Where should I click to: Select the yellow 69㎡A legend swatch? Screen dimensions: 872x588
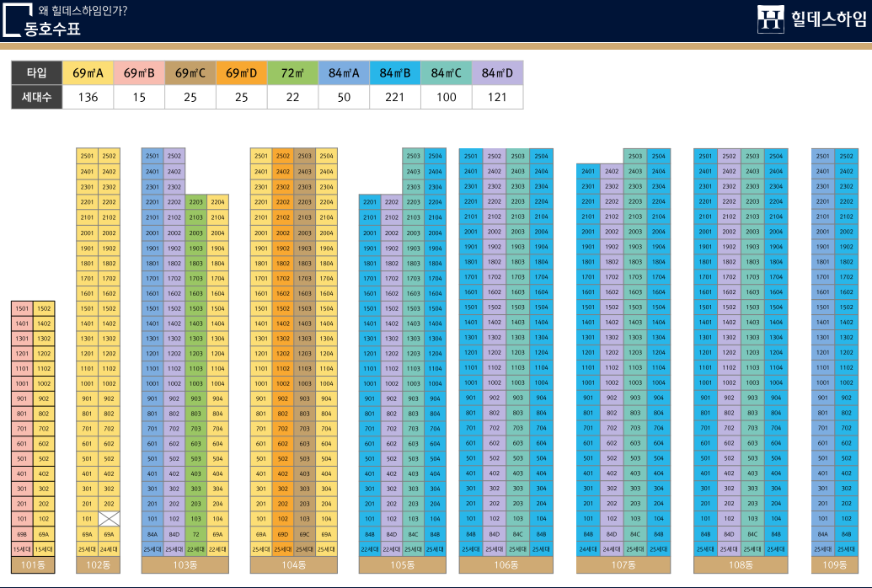tap(88, 73)
